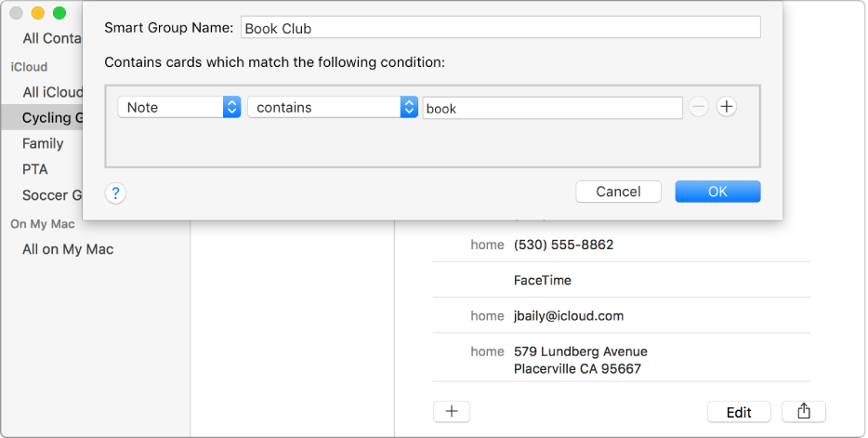
Task: Open the contains condition dropdown
Action: tap(332, 107)
